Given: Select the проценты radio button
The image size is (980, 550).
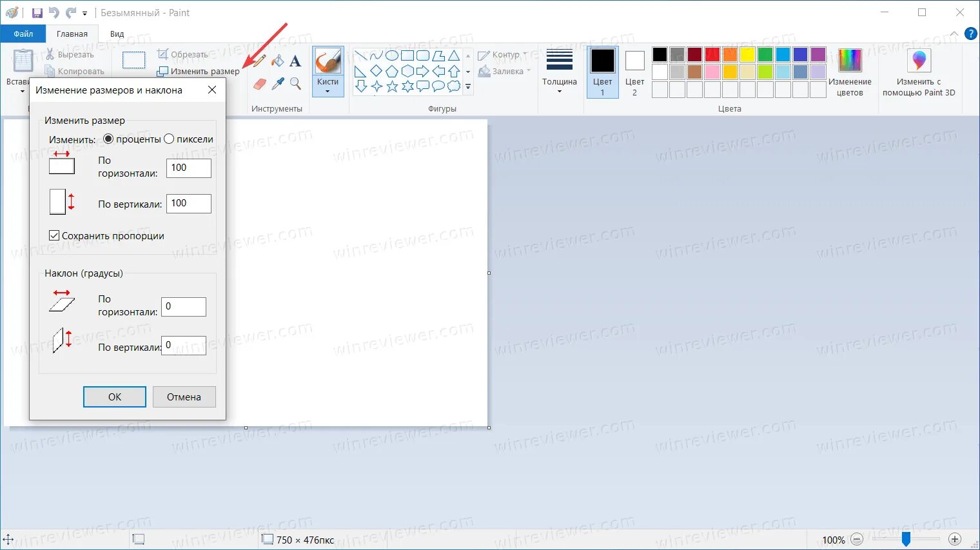Looking at the screenshot, I should 108,139.
